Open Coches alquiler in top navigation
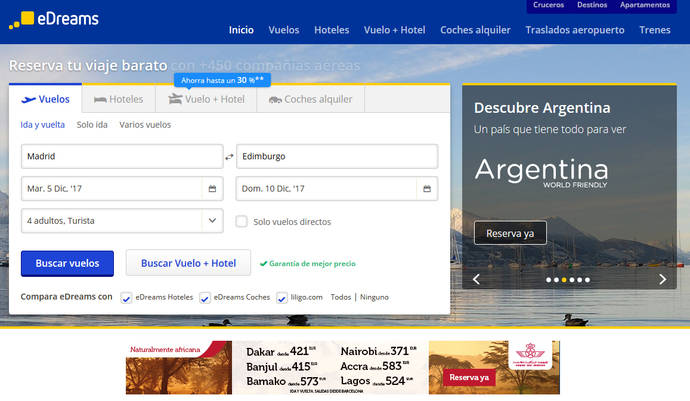This screenshot has height=401, width=690. tap(475, 30)
